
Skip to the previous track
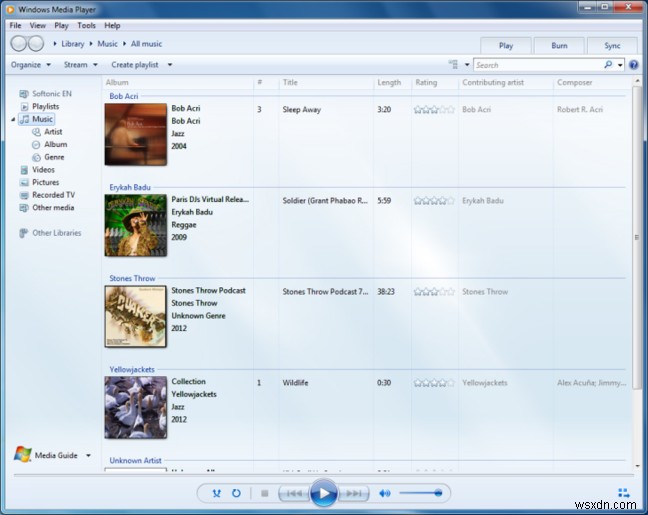(294, 493)
